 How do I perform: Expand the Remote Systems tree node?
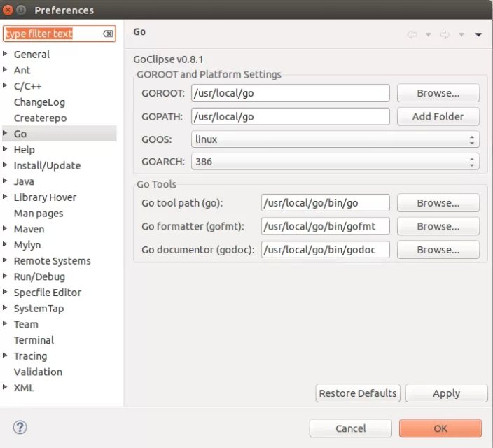[5, 260]
